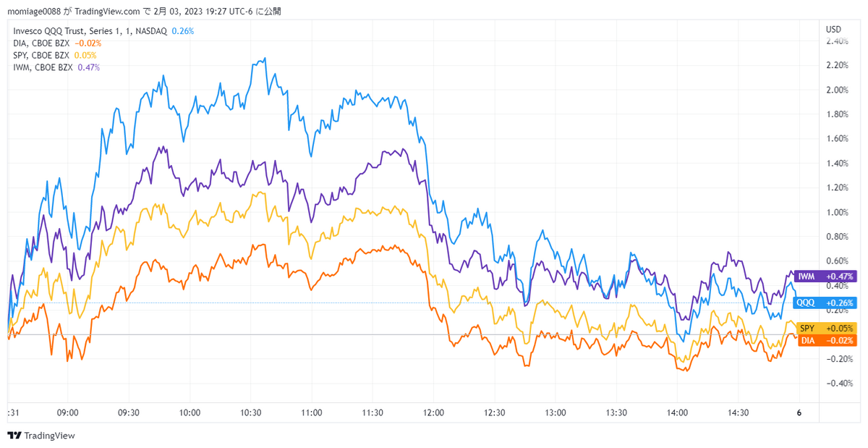Click the TradingView logo icon

click(x=14, y=436)
